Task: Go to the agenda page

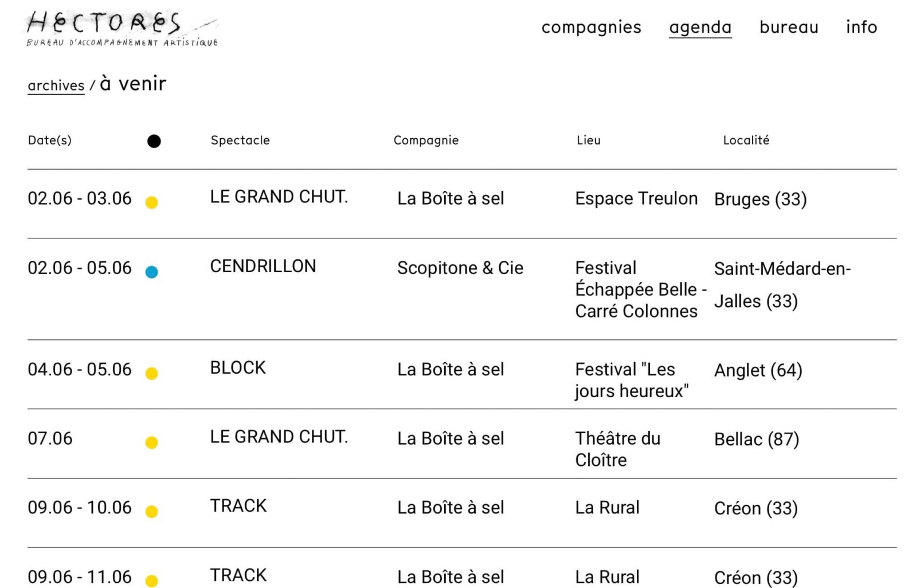Action: tap(700, 27)
